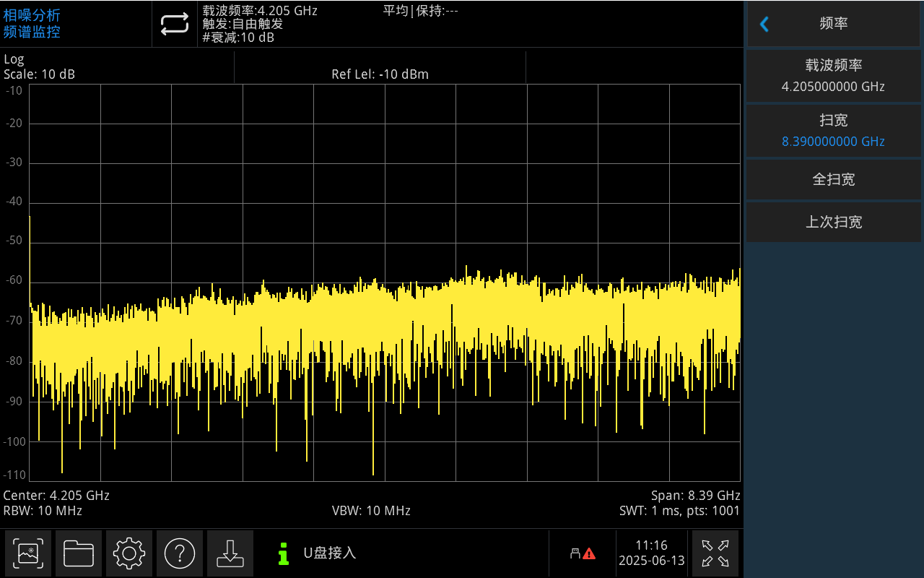Open the 频谱监控 measurement label
Screen dimensions: 924x578
point(32,32)
